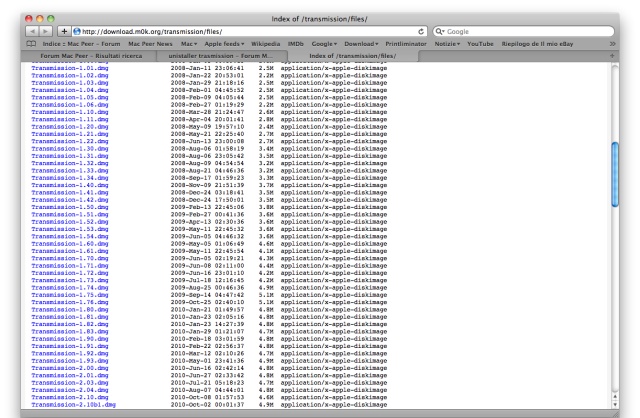Image resolution: width=640 pixels, height=418 pixels.
Task: Expand the Apple feeds bookmarks dropdown
Action: coord(224,44)
